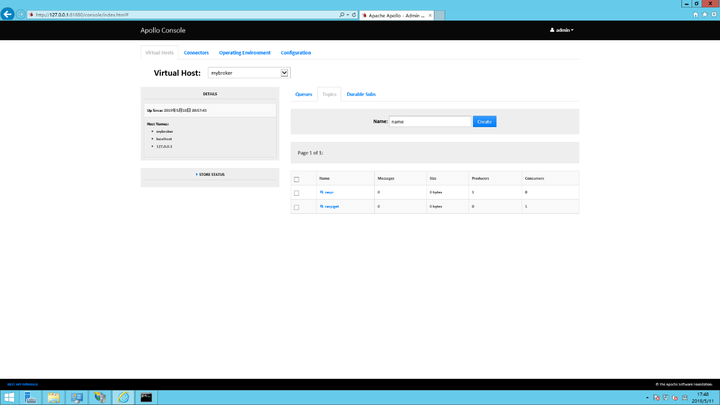
Task: Click the Details panel heading
Action: pyautogui.click(x=210, y=94)
